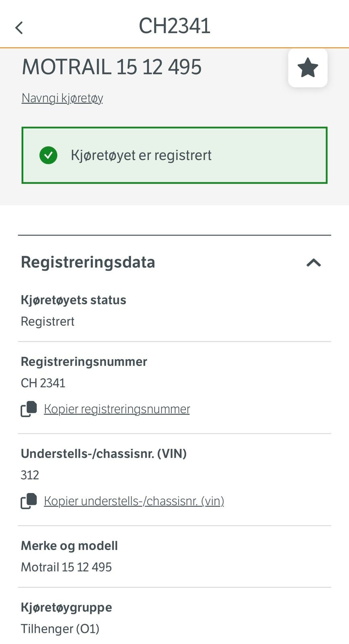Viewport: 349px width, 644px height.
Task: Click the MOTRAIL 15 12 495 heading
Action: [112, 67]
